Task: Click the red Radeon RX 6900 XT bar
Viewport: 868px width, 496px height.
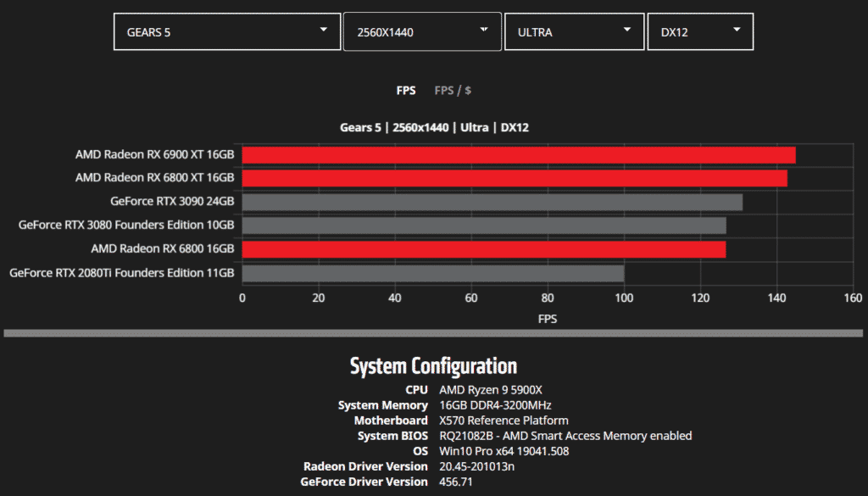Action: click(519, 155)
